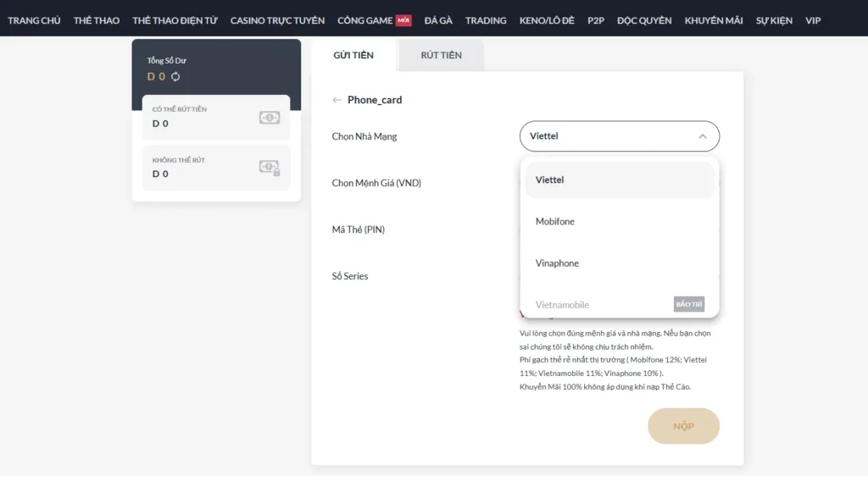The width and height of the screenshot is (868, 487).
Task: Collapse the Viettel dropdown chevron
Action: pos(702,136)
